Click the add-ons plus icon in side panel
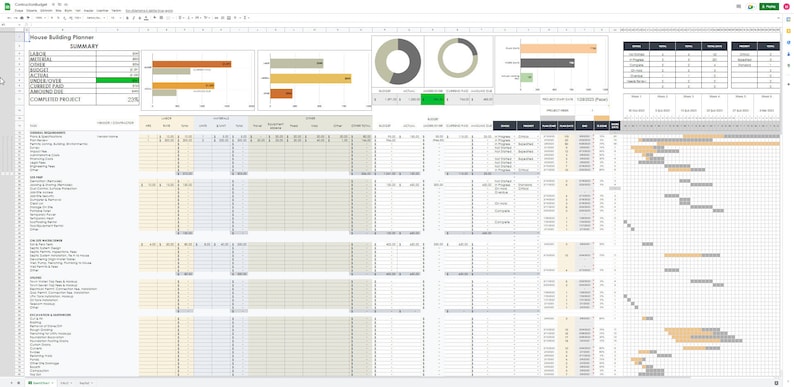 788,84
